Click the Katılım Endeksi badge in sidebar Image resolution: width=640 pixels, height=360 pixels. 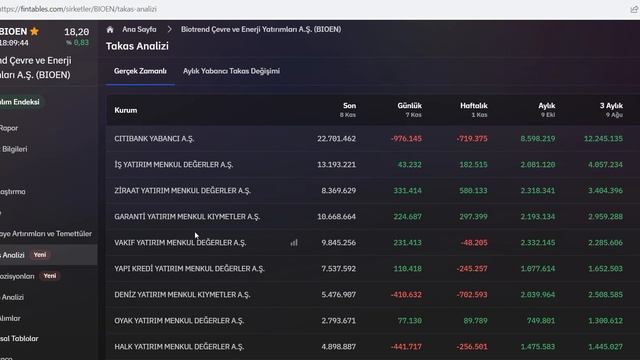21,102
